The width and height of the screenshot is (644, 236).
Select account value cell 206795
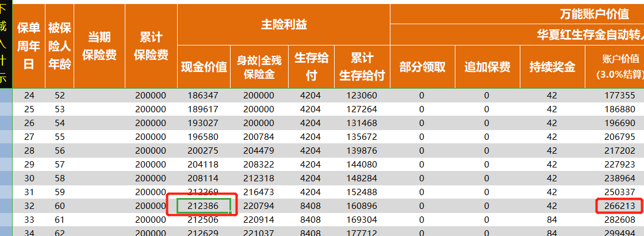(x=619, y=137)
